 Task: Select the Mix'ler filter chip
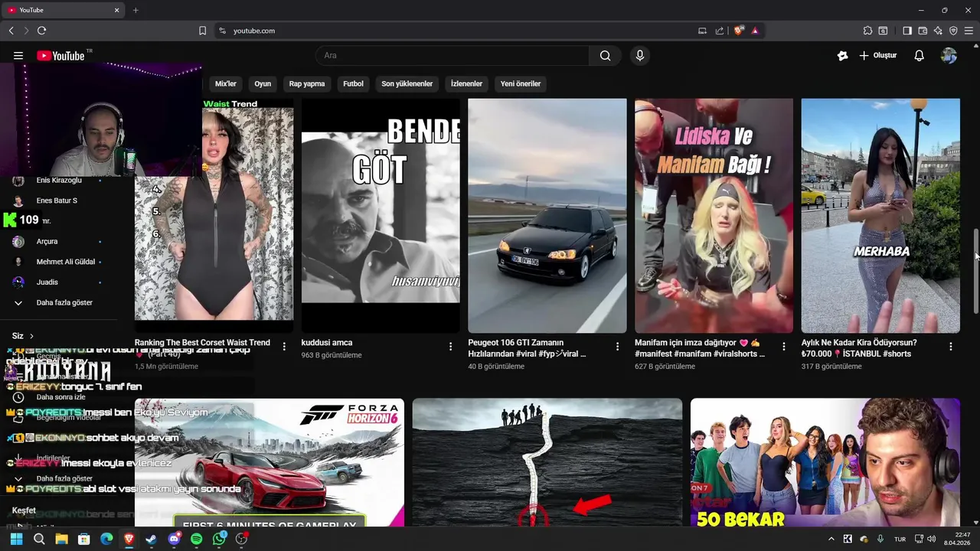click(226, 83)
